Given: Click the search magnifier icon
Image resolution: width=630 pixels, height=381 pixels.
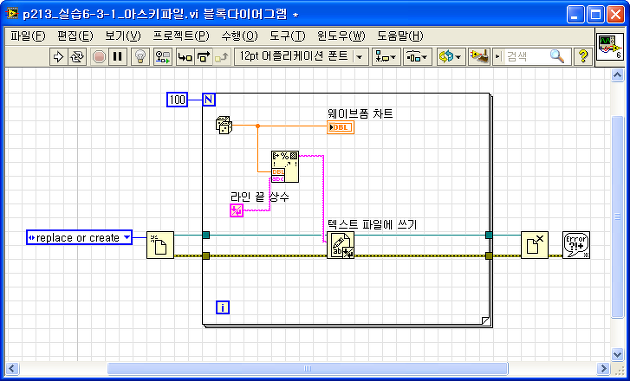Looking at the screenshot, I should coord(557,56).
